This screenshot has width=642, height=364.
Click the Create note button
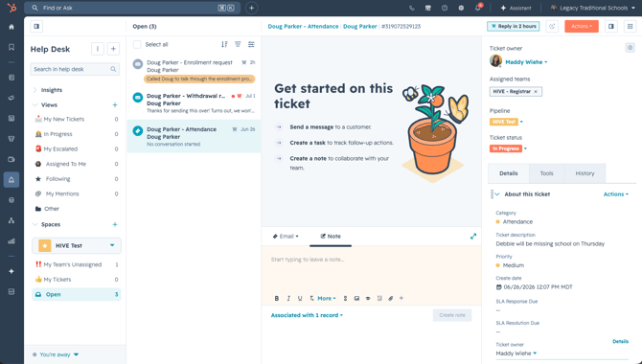point(452,315)
